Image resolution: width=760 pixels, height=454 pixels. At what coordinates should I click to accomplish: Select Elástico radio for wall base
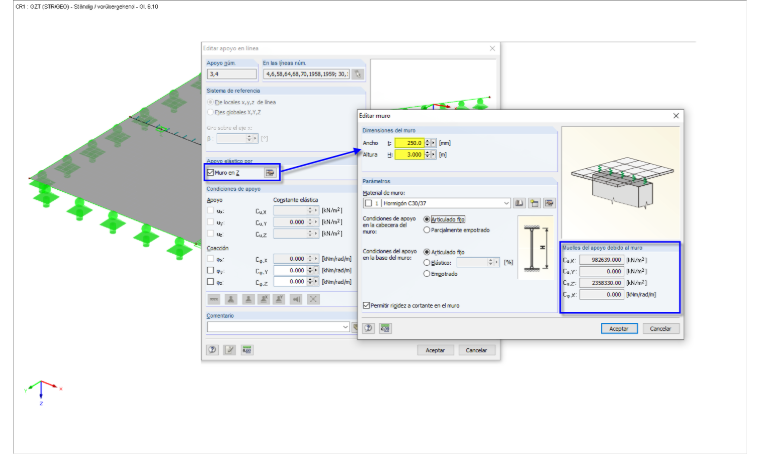click(x=427, y=263)
